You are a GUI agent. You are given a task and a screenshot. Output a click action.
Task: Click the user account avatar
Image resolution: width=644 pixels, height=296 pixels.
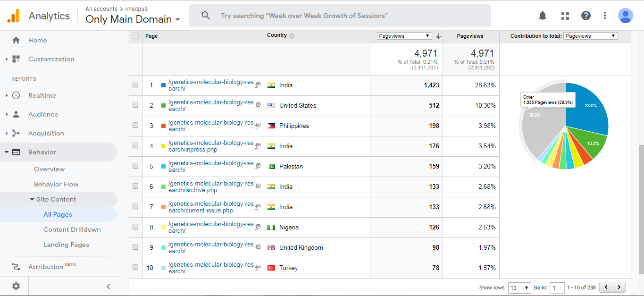[x=626, y=16]
